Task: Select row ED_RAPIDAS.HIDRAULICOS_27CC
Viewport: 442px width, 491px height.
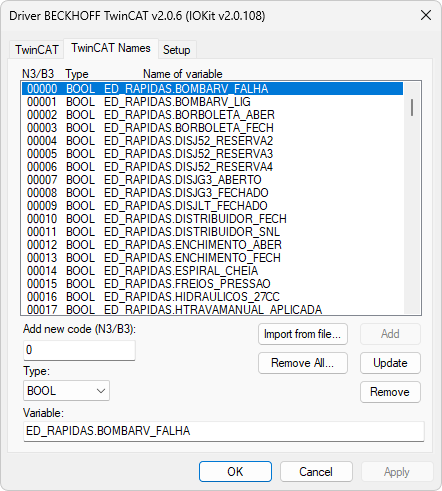Action: coord(212,297)
